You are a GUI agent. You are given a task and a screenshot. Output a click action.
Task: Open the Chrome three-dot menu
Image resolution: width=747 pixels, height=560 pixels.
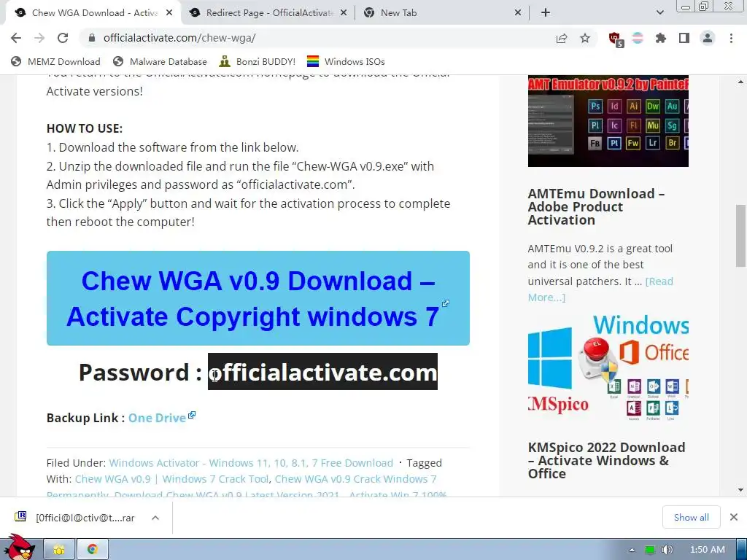click(731, 38)
